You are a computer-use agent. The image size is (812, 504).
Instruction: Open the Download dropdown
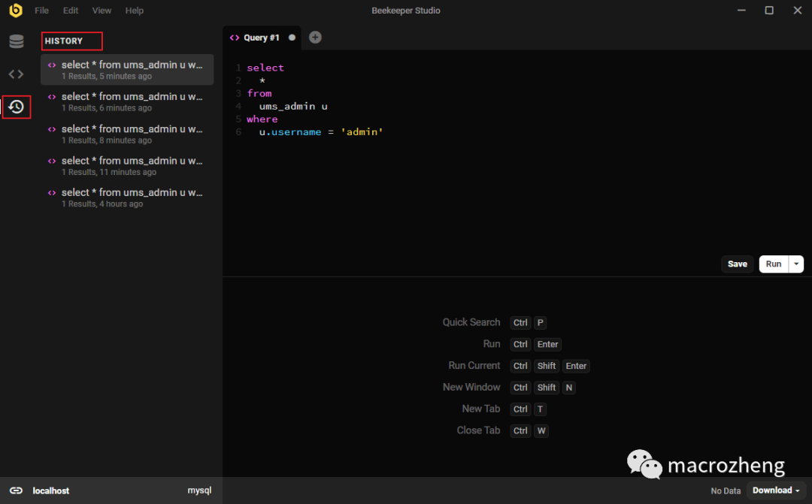[776, 490]
